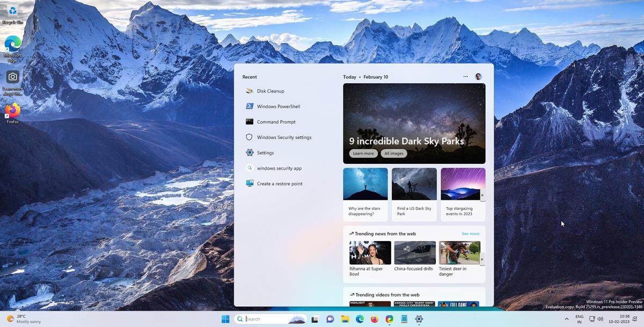The height and width of the screenshot is (327, 644).
Task: Open See more trending news
Action: 470,234
